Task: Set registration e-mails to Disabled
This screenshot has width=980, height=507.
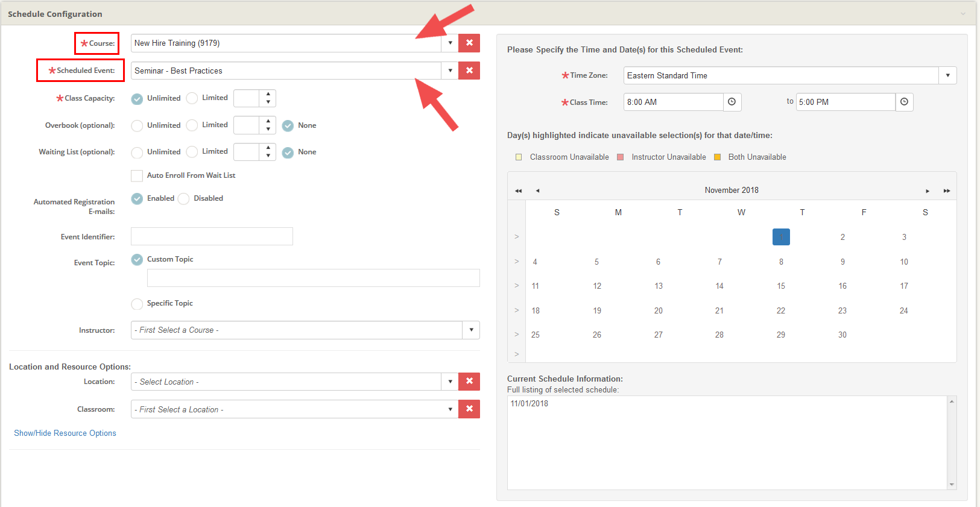Action: [x=184, y=198]
